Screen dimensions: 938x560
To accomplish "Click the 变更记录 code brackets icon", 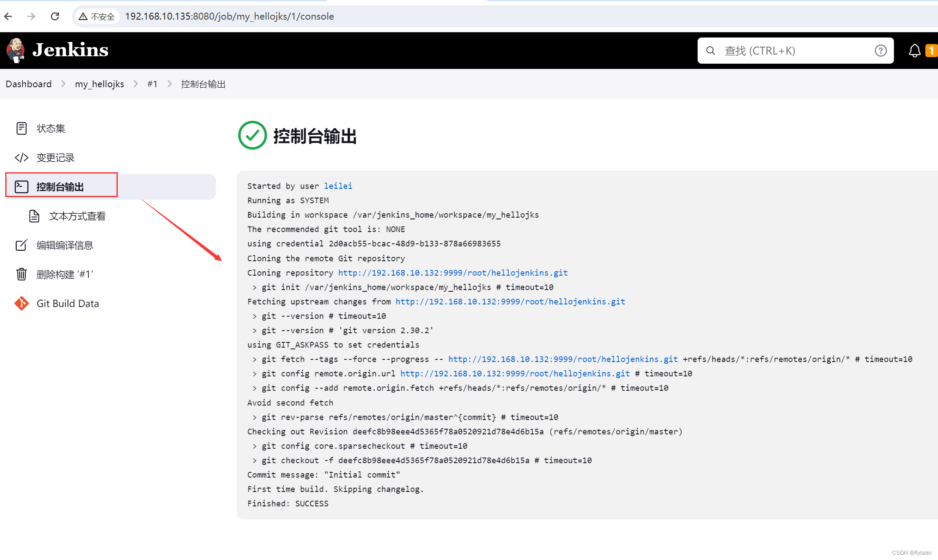I will pyautogui.click(x=21, y=157).
